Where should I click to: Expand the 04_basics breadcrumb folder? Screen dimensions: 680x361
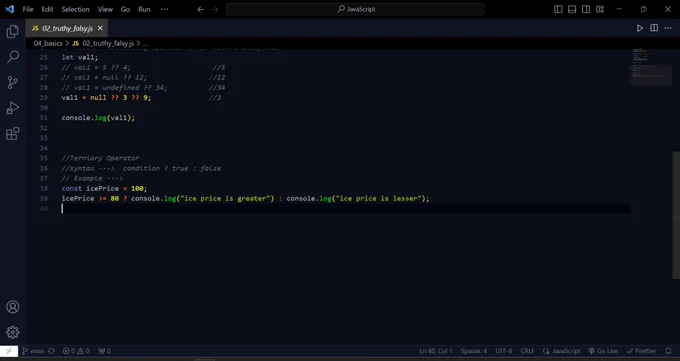tap(48, 43)
